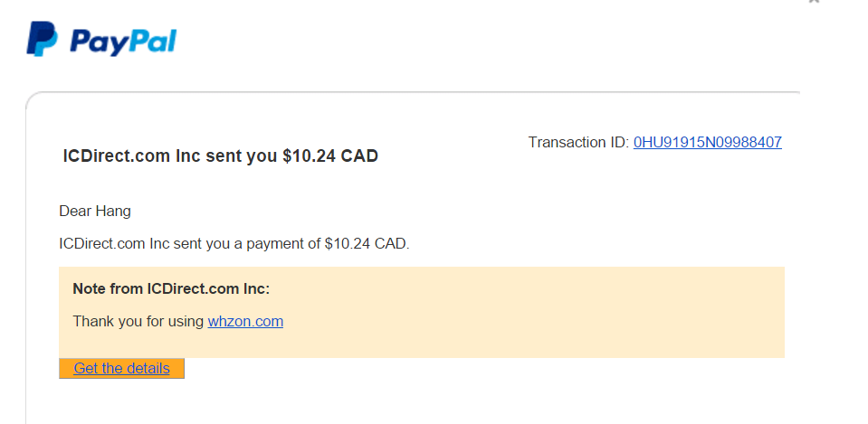Open transaction ID 0HU91915N09988407 link
The width and height of the screenshot is (868, 424).
tap(707, 142)
